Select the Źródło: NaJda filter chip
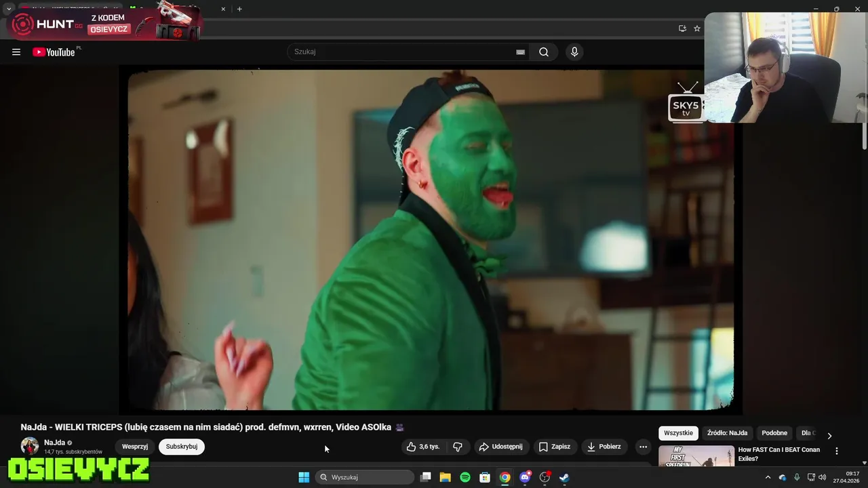Image resolution: width=868 pixels, height=488 pixels. click(x=727, y=433)
